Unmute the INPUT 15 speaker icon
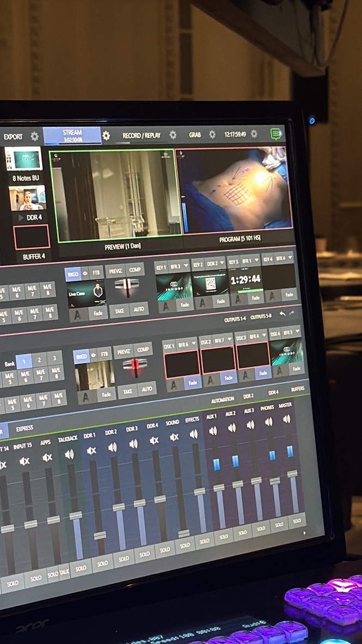Screen dimensions: 362x644 [x=24, y=461]
